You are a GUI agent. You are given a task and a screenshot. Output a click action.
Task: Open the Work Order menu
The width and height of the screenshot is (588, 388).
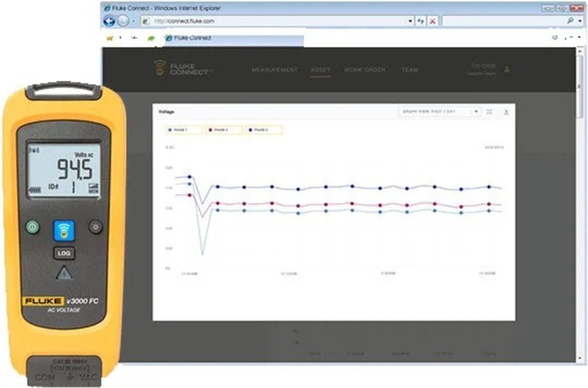click(x=365, y=70)
